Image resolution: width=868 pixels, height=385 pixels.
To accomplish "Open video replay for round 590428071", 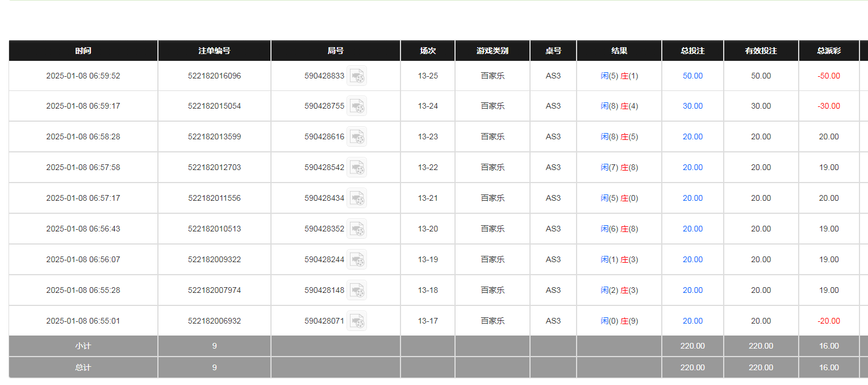I will point(357,321).
